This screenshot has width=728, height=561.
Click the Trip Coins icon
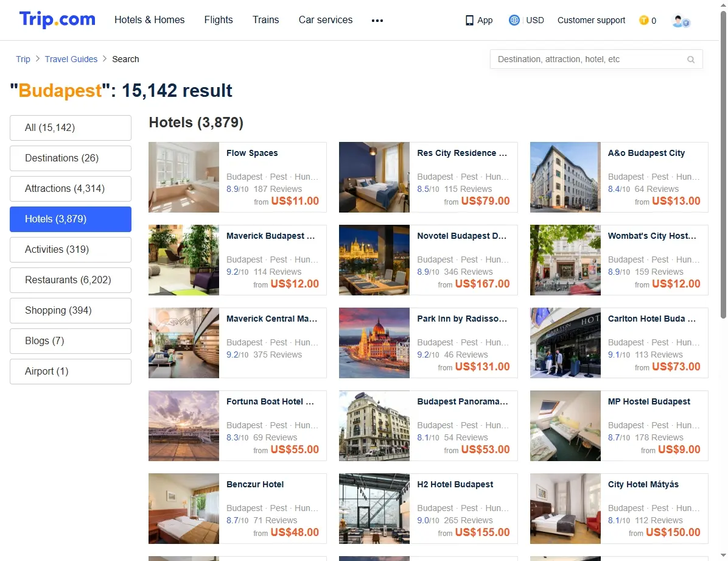pos(643,20)
